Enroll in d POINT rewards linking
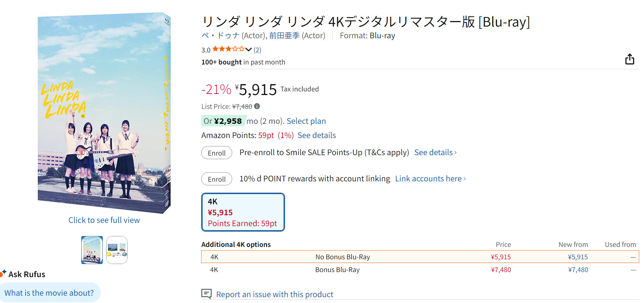The height and width of the screenshot is (303, 644). [x=216, y=179]
